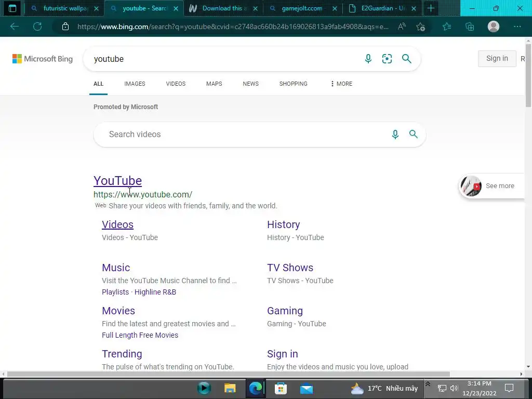Open the network icon in system tray
This screenshot has width=532, height=399.
click(x=442, y=388)
